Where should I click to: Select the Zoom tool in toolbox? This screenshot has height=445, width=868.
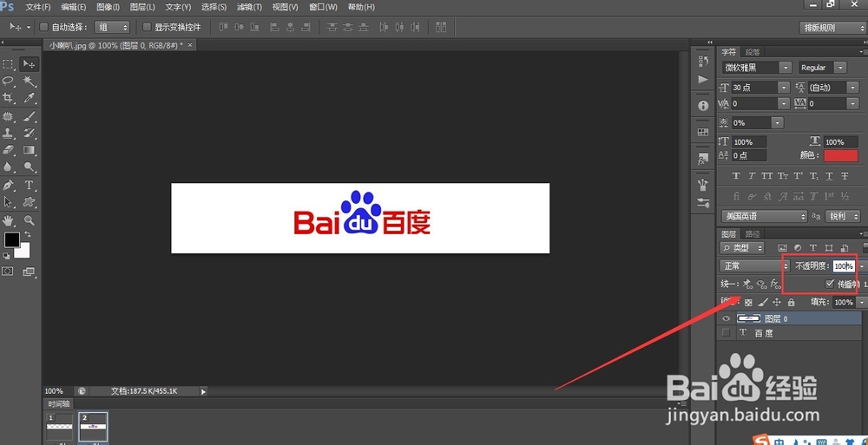click(29, 220)
